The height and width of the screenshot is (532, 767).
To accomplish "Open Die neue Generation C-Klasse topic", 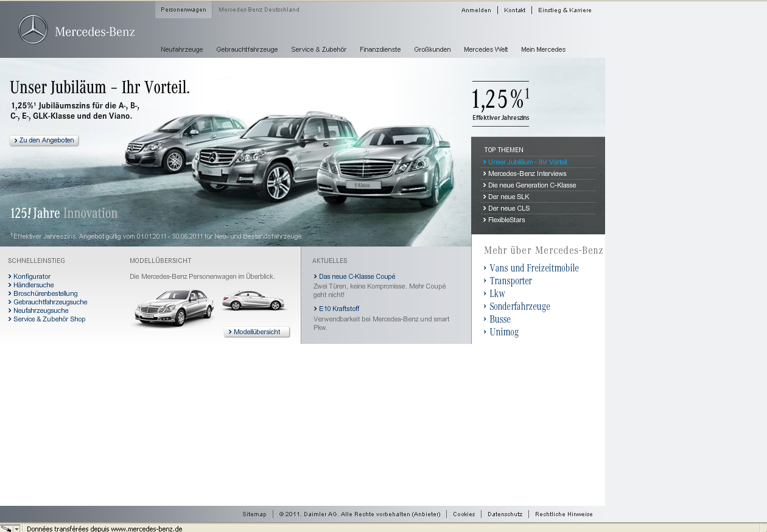I will click(530, 185).
